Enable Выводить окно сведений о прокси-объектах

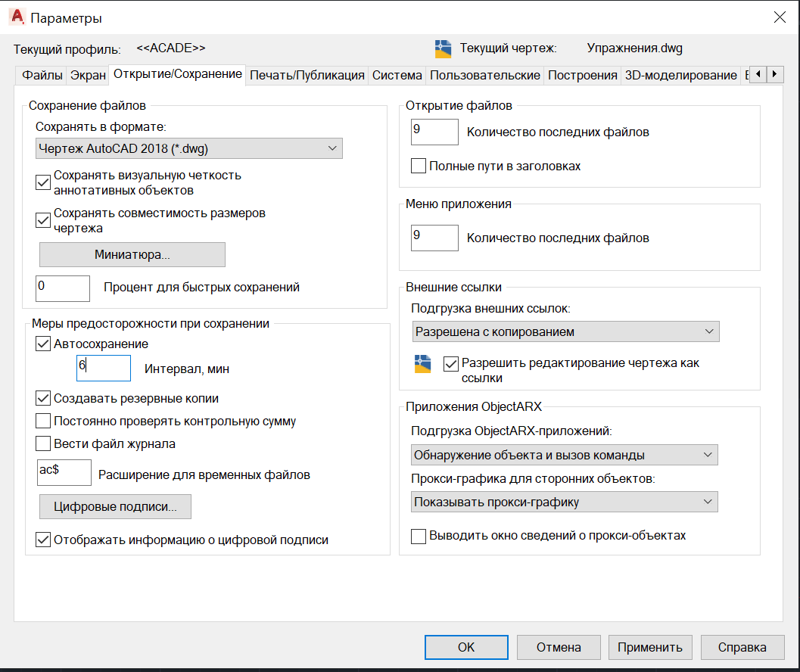pos(419,536)
